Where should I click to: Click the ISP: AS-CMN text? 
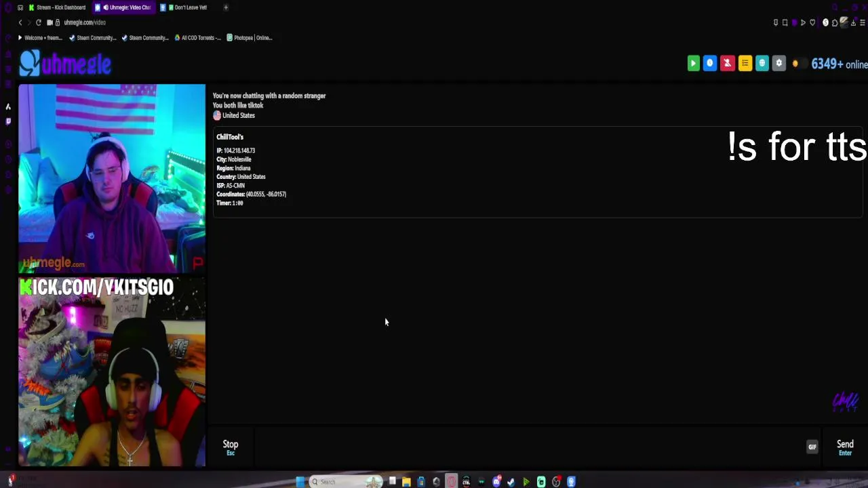tap(231, 186)
